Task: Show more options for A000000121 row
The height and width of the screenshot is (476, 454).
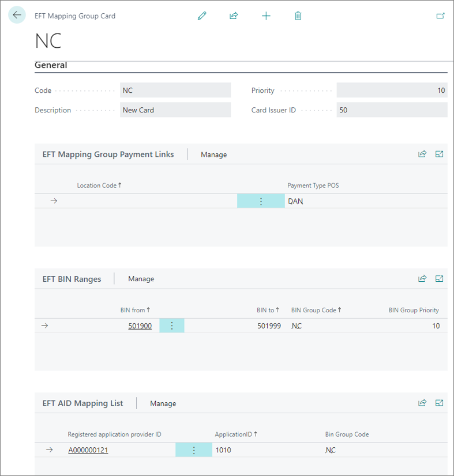Action: pyautogui.click(x=194, y=450)
